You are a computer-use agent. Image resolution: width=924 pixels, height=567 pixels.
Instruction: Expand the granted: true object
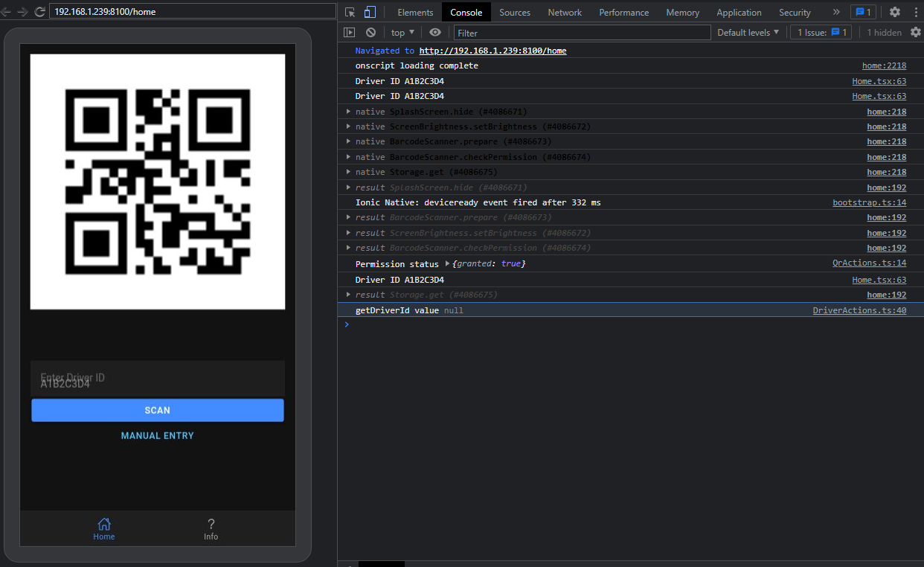(x=447, y=264)
